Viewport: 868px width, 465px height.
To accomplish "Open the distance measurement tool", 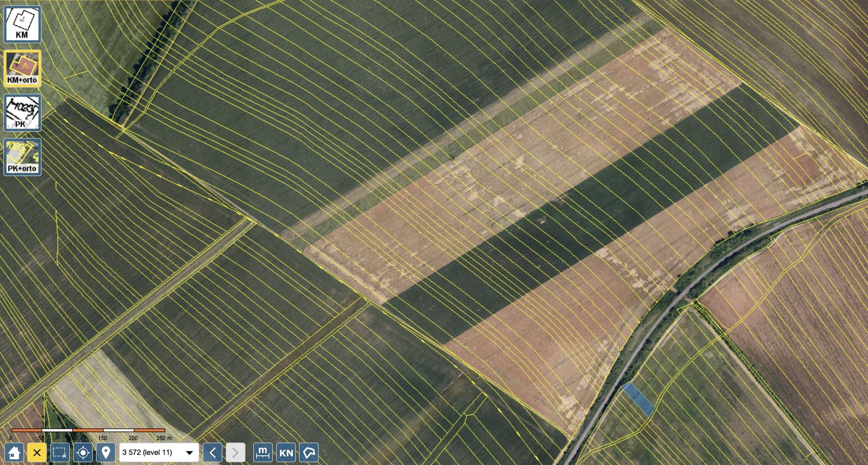I will (x=263, y=452).
